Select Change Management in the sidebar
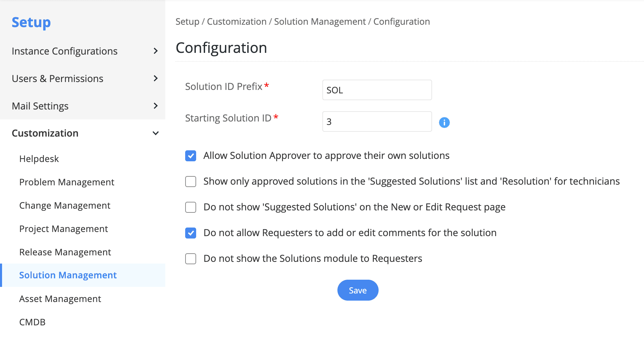Viewport: 644px width, 337px height. coord(65,206)
